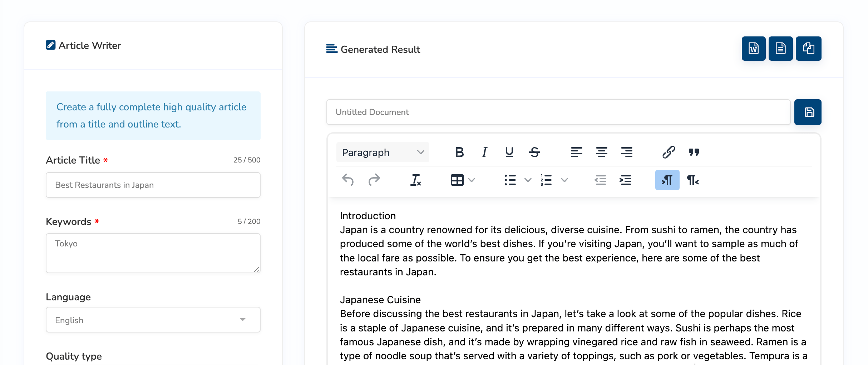Insert a table
Screen dimensions: 868x365
457,180
